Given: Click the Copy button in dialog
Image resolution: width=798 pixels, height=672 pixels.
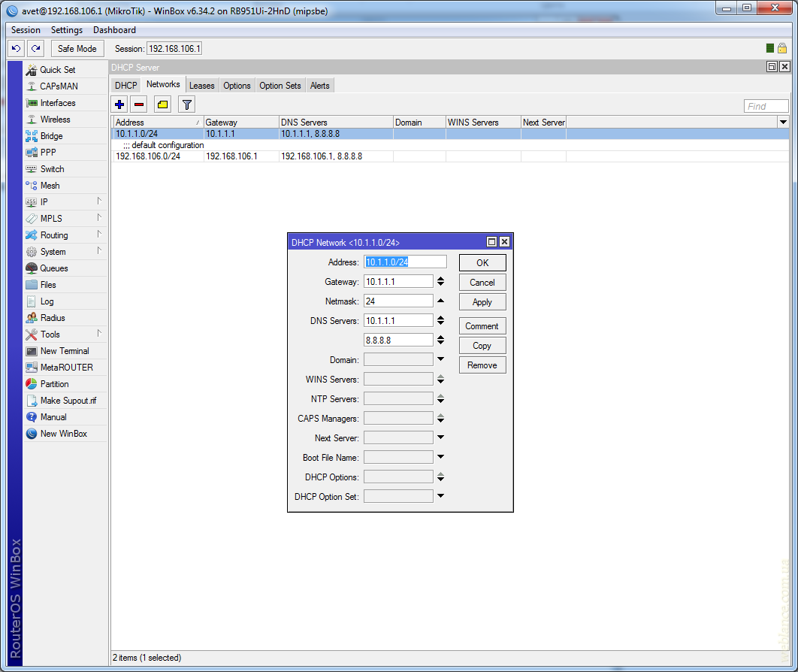Looking at the screenshot, I should [482, 346].
